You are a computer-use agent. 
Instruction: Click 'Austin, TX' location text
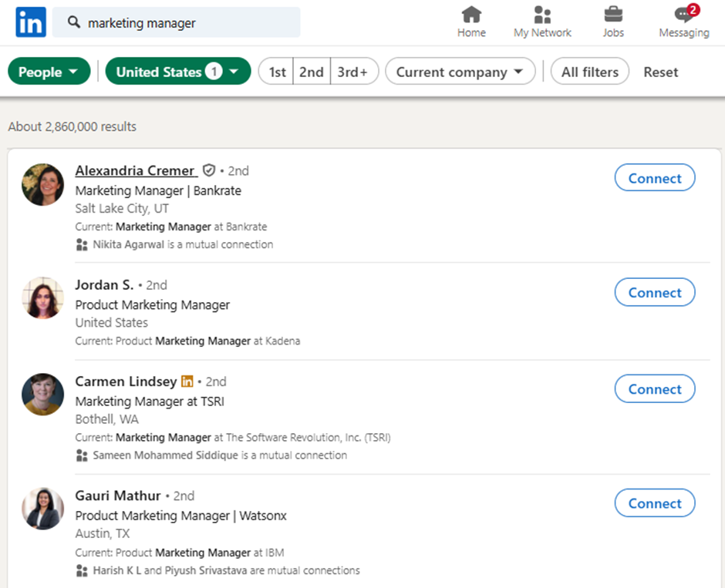(103, 533)
